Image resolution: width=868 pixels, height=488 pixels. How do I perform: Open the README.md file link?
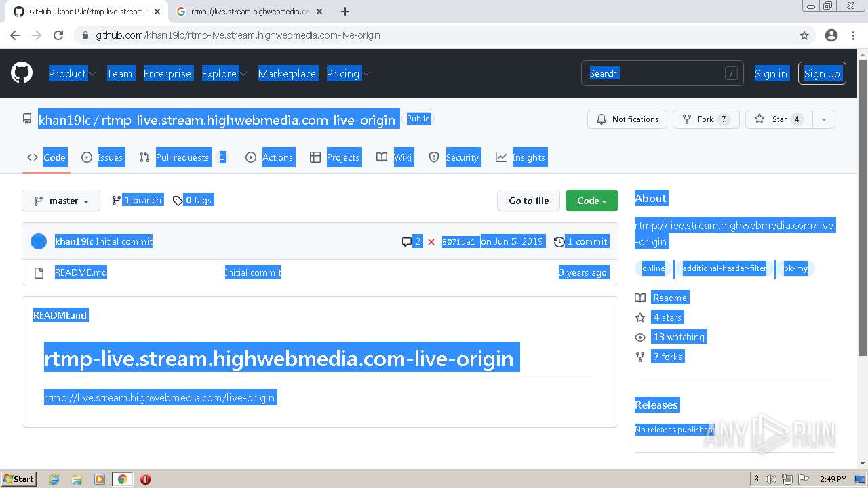[81, 272]
